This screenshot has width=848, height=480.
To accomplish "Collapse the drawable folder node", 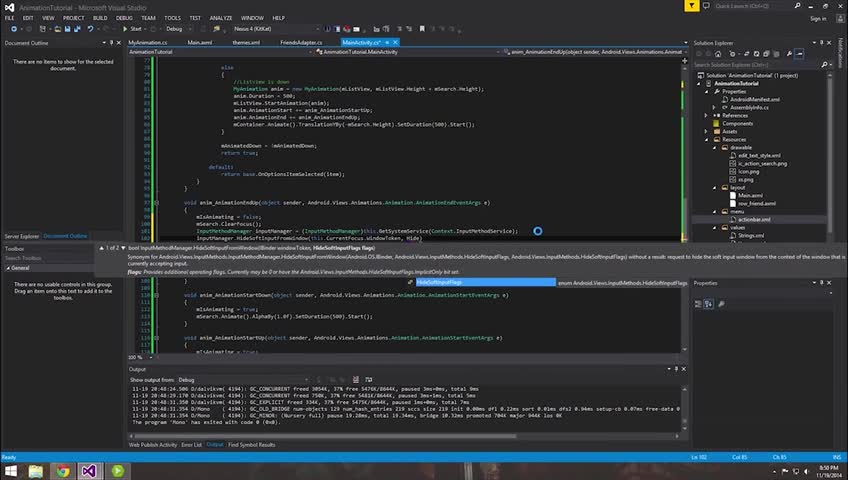I will 714,147.
